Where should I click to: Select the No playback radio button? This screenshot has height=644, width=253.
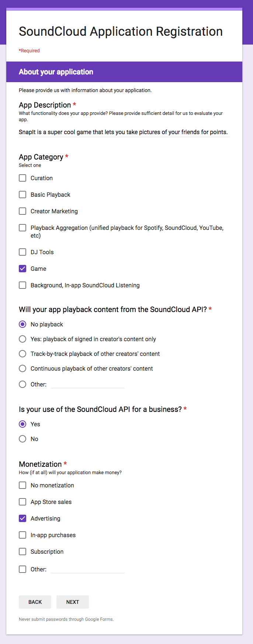tap(22, 324)
